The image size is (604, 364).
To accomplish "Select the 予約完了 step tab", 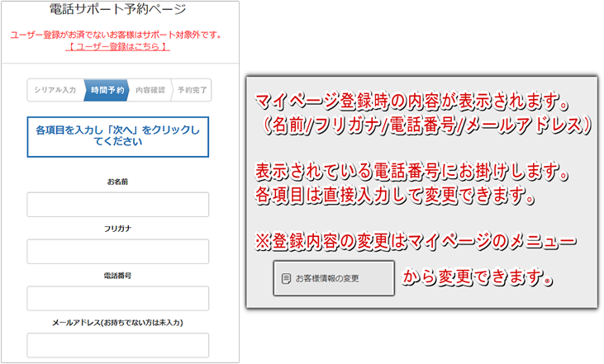I will click(192, 90).
